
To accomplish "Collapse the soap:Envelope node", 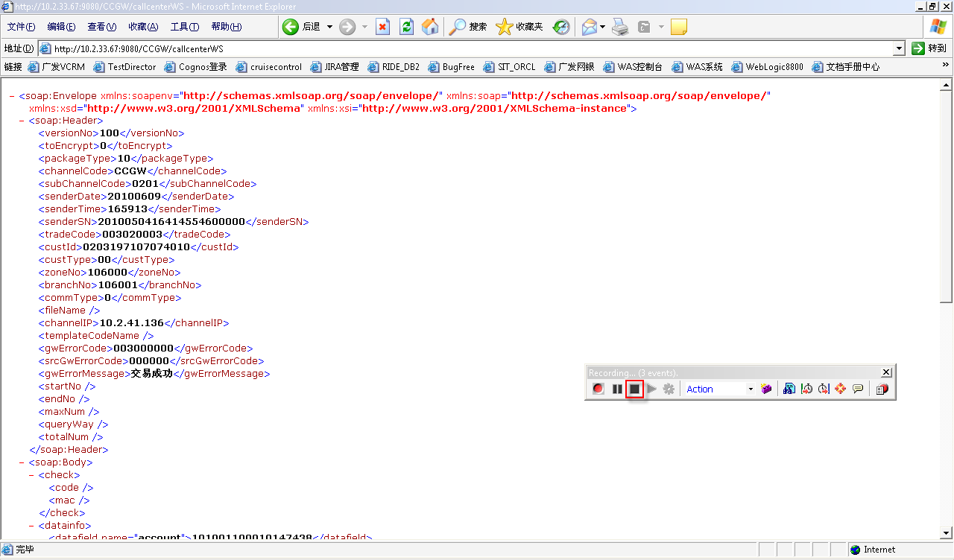I will [13, 96].
